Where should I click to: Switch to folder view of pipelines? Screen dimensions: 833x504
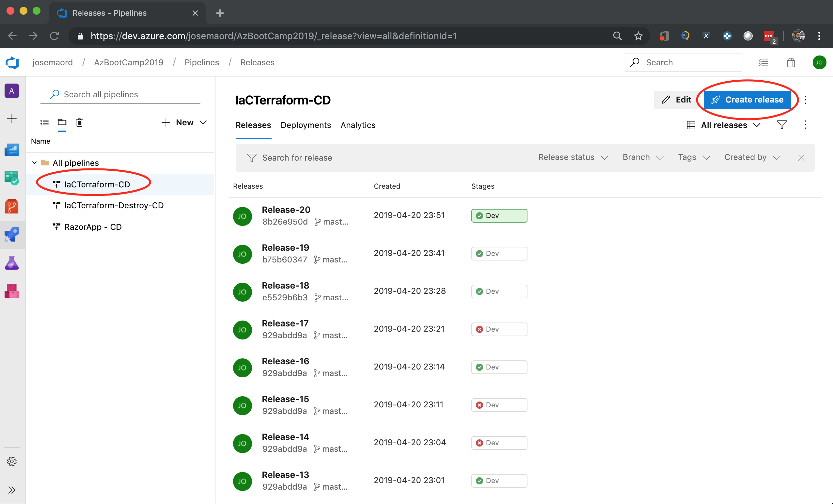(x=62, y=122)
